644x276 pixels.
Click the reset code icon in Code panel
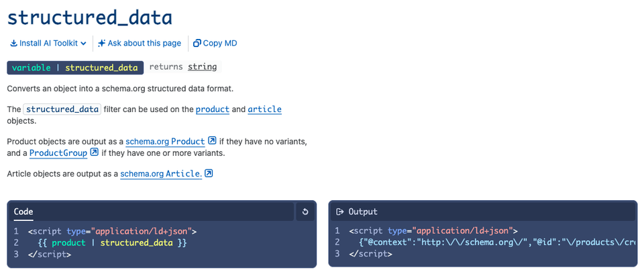pos(305,212)
